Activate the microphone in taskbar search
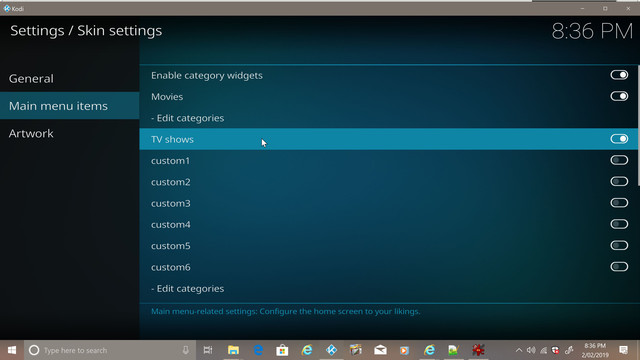This screenshot has height=360, width=640. coord(186,350)
